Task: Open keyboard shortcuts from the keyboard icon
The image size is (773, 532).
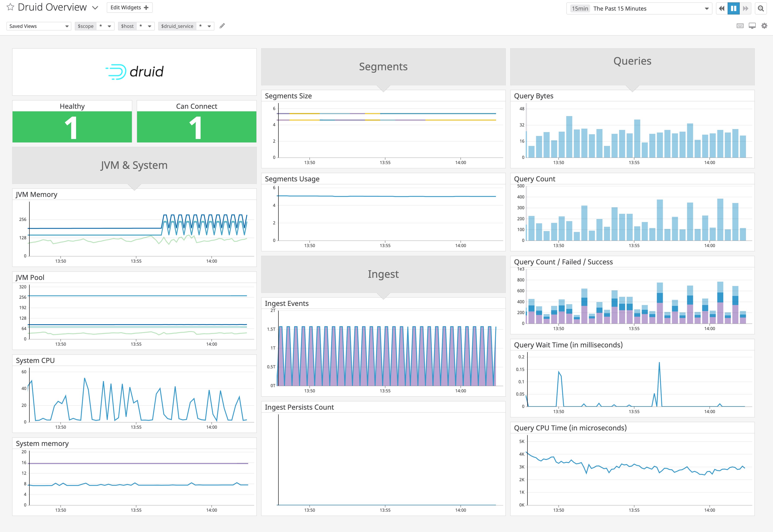Action: point(741,25)
